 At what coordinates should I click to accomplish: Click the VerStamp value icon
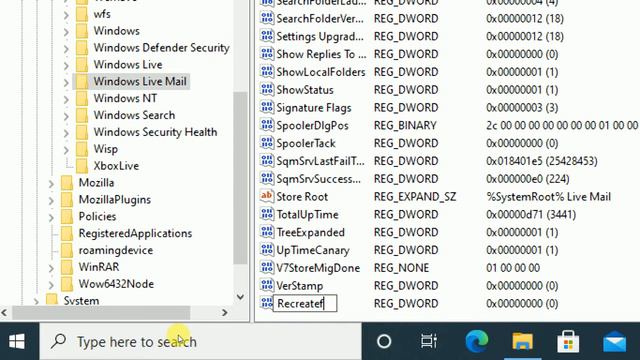267,286
